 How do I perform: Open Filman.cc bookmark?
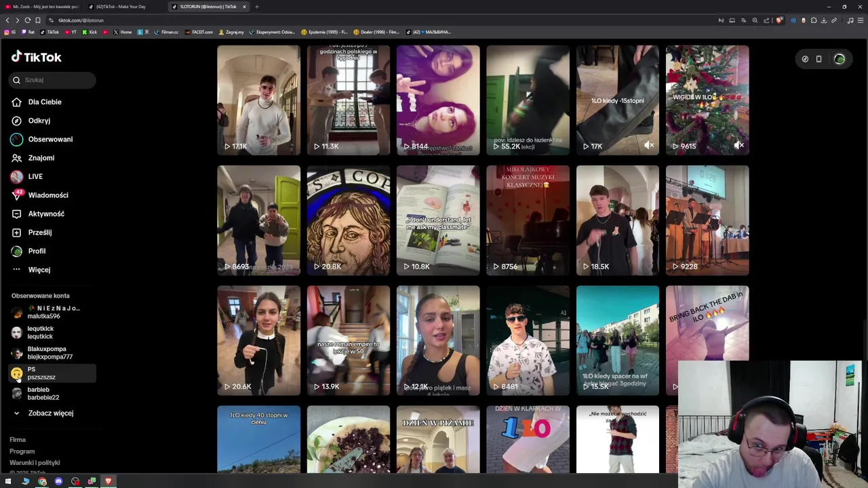click(167, 32)
